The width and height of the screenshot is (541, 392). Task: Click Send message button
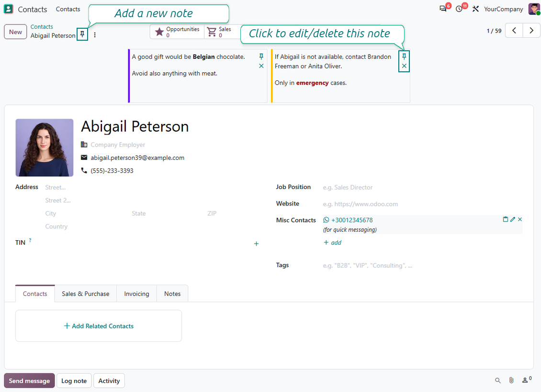(x=29, y=381)
